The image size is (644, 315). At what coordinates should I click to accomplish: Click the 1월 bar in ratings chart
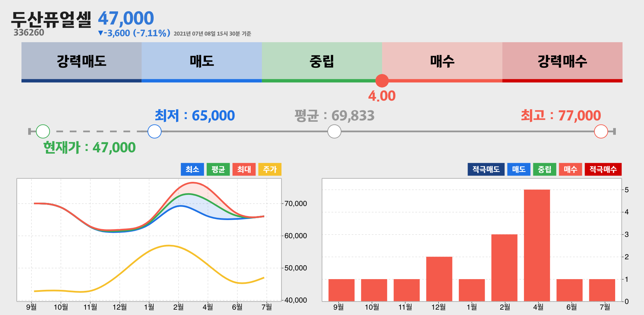click(x=472, y=290)
